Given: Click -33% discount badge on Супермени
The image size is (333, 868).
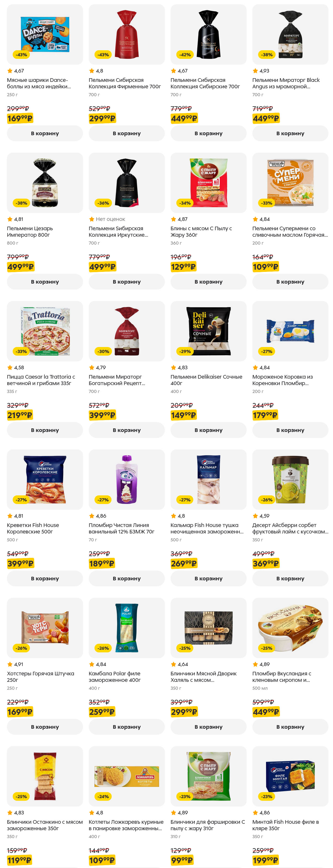Looking at the screenshot, I should (x=267, y=203).
